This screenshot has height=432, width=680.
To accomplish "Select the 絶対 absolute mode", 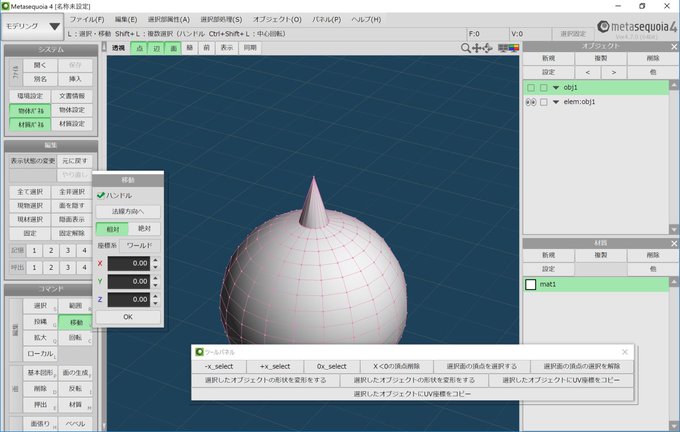I will click(x=144, y=229).
